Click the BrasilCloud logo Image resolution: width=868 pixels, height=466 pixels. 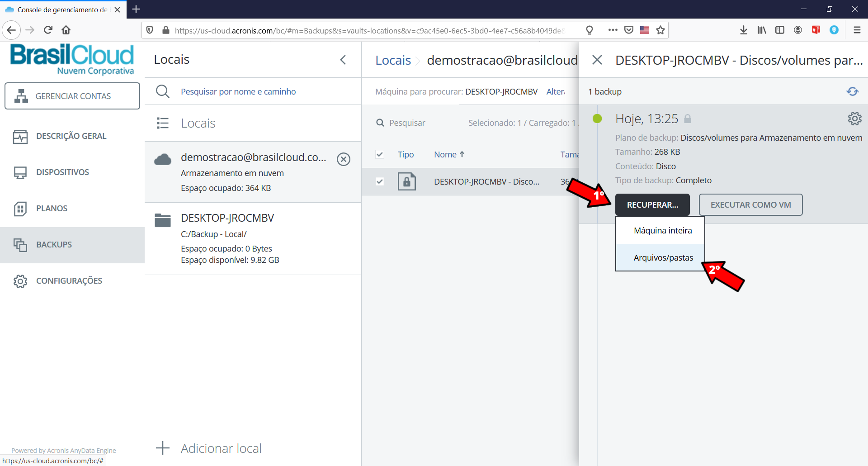click(72, 59)
